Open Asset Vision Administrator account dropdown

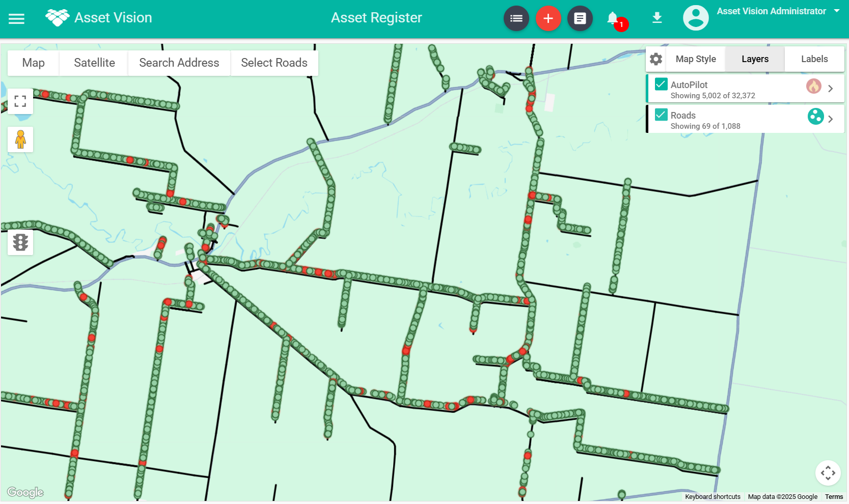836,11
